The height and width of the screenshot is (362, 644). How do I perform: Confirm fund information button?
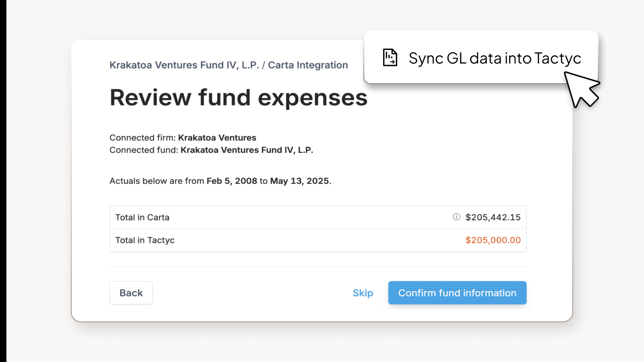point(457,293)
